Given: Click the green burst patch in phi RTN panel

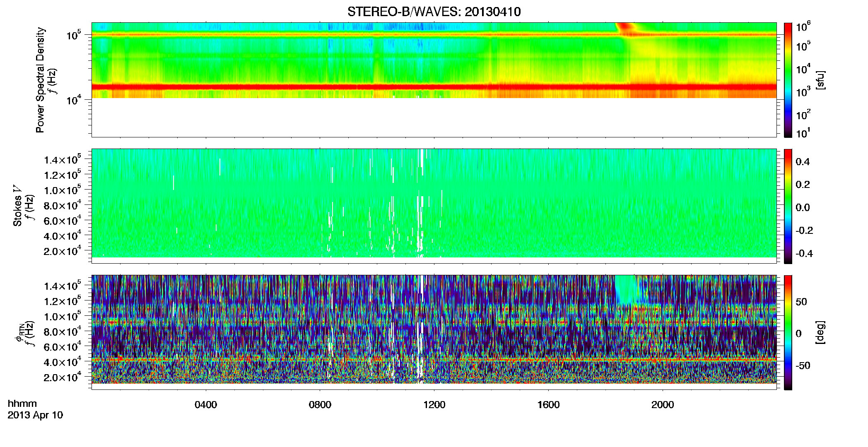Looking at the screenshot, I should [627, 289].
